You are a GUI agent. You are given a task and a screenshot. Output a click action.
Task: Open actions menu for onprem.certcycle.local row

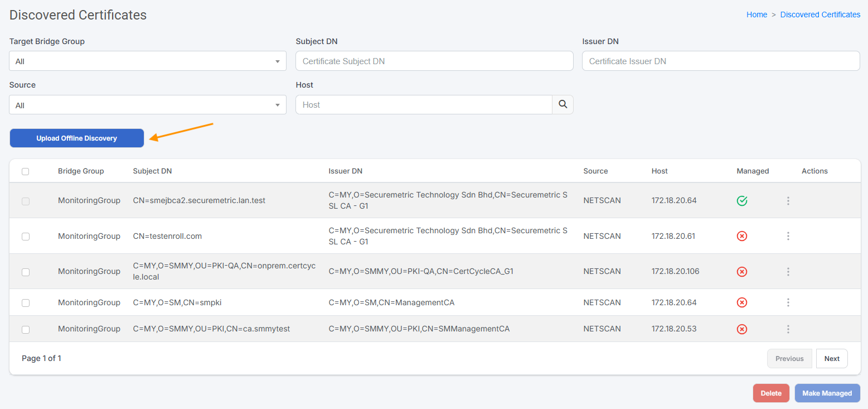pos(788,272)
